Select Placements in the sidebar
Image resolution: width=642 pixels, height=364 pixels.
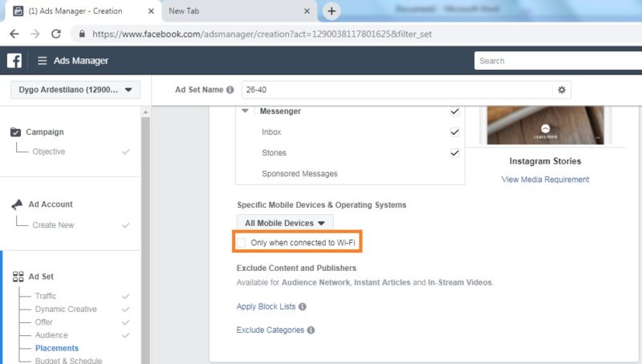click(x=56, y=348)
